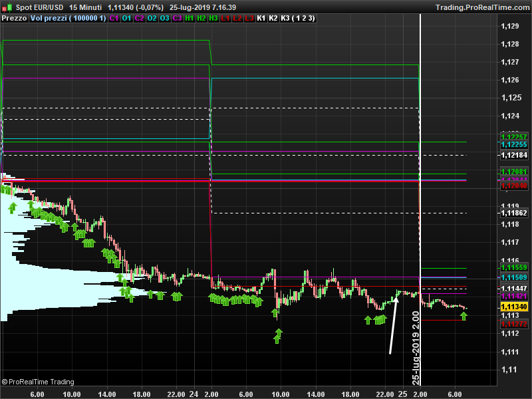The image size is (532, 399).
Task: Select the magenta C3 indicator label
Action: [177, 19]
